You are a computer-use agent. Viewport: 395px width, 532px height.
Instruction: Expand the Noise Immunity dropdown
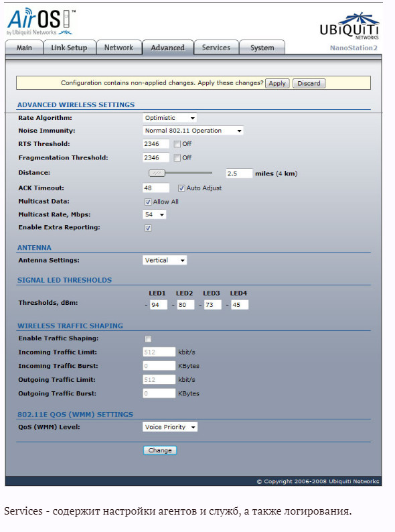[193, 131]
